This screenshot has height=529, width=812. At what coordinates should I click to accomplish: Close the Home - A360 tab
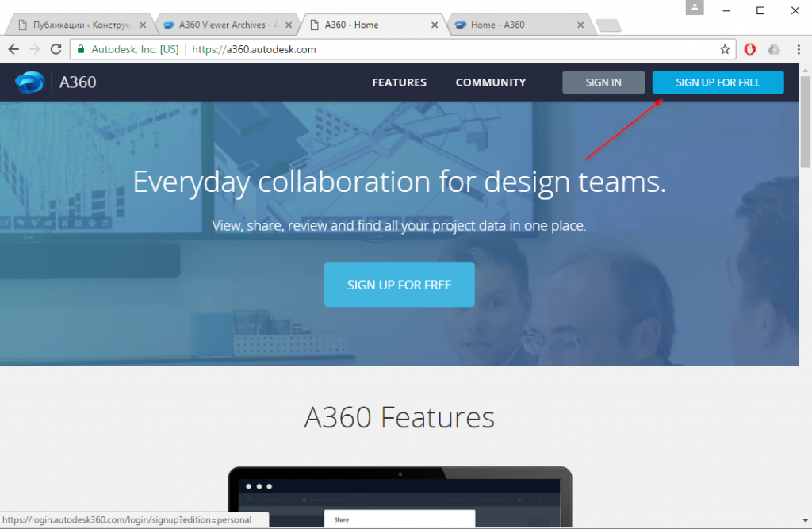coord(580,25)
